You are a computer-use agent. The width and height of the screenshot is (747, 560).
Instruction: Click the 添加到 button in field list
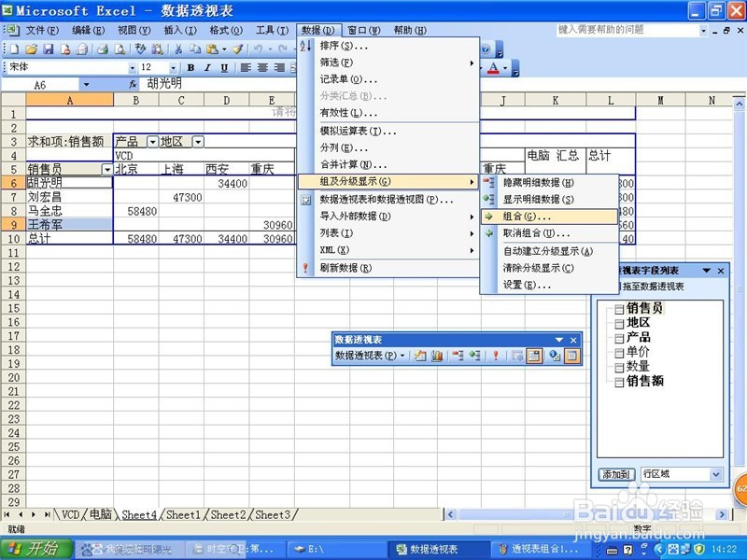[x=615, y=474]
